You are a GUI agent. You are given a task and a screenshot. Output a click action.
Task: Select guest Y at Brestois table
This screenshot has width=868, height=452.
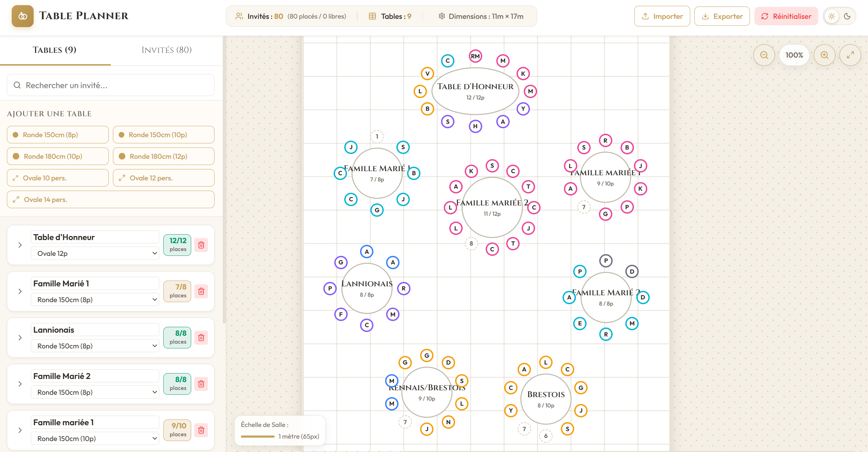tap(511, 411)
